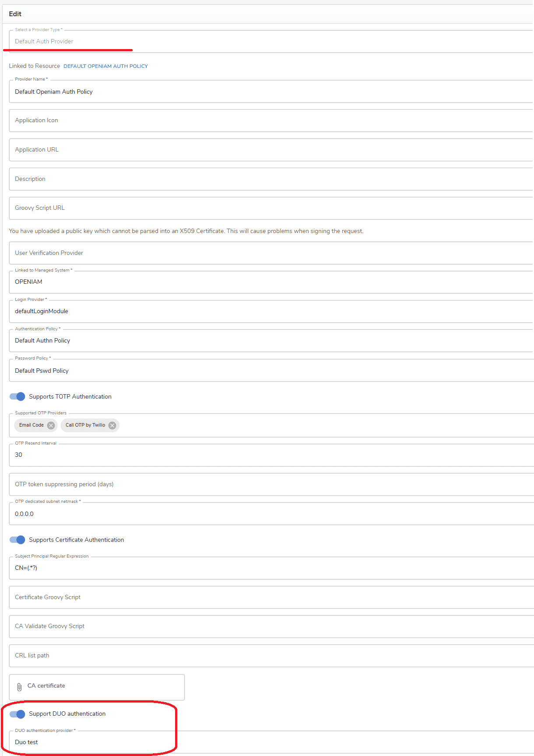The height and width of the screenshot is (756, 534).
Task: Open the Password Policy dropdown
Action: point(271,370)
